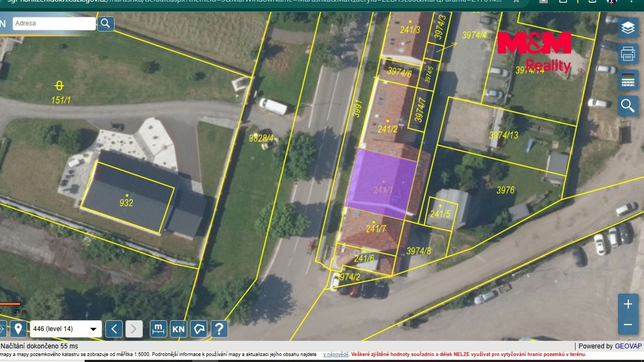Click parcel label 3976
This screenshot has height=362, width=644.
click(x=505, y=190)
